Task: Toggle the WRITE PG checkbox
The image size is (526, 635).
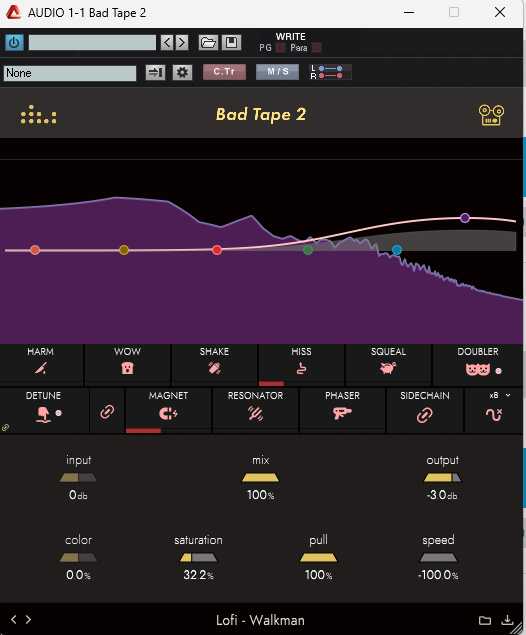Action: [x=280, y=48]
